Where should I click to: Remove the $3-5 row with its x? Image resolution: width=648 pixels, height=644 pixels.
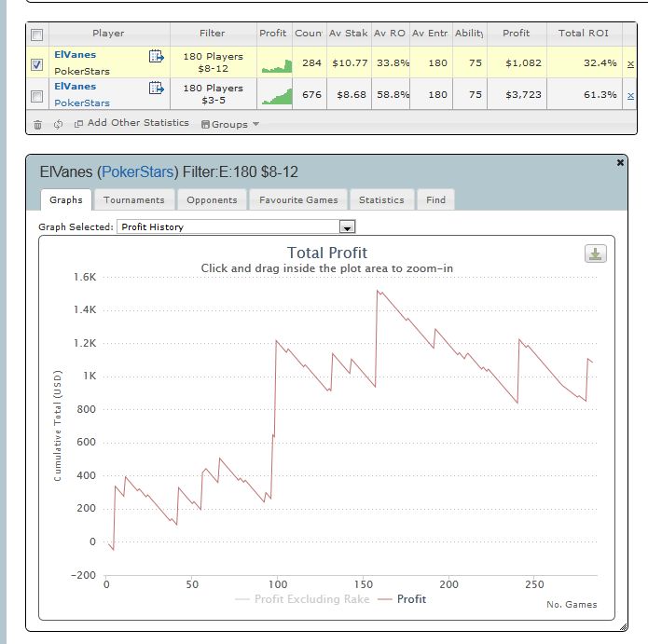630,95
